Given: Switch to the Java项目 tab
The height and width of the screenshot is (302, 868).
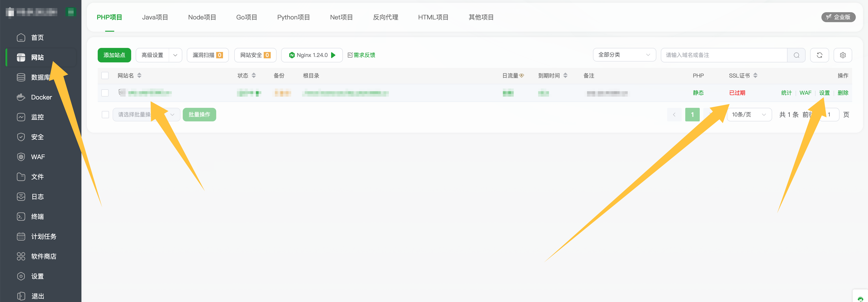Looking at the screenshot, I should [155, 17].
